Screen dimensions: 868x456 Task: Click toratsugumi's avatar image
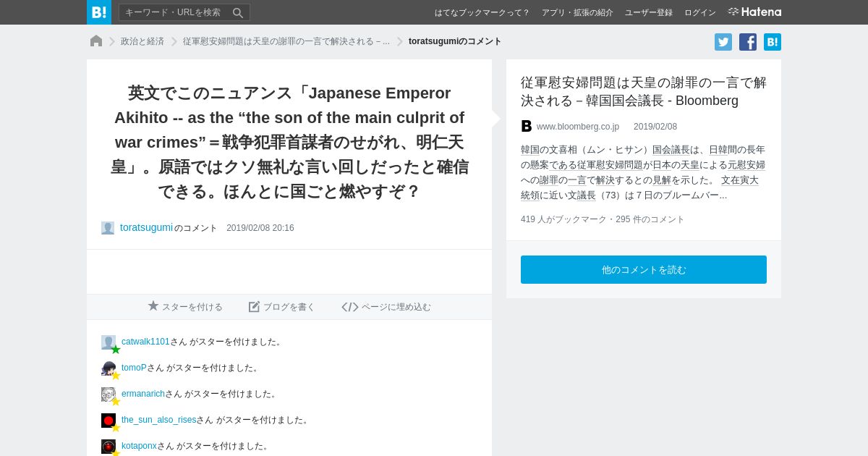click(x=108, y=228)
